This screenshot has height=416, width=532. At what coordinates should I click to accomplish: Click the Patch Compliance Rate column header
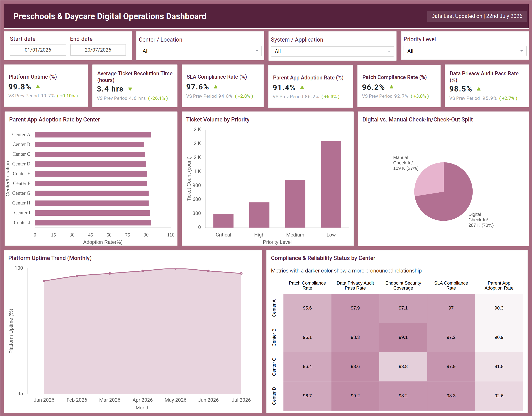pos(307,285)
